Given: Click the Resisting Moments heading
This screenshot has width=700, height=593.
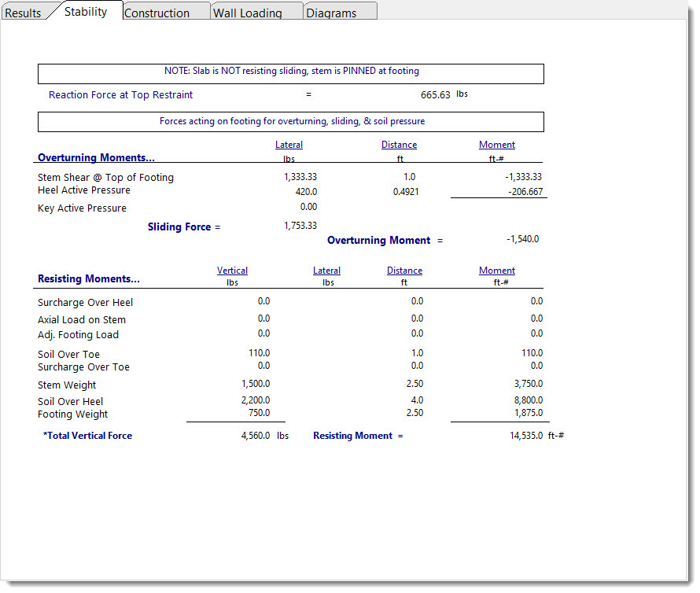Looking at the screenshot, I should pos(88,278).
